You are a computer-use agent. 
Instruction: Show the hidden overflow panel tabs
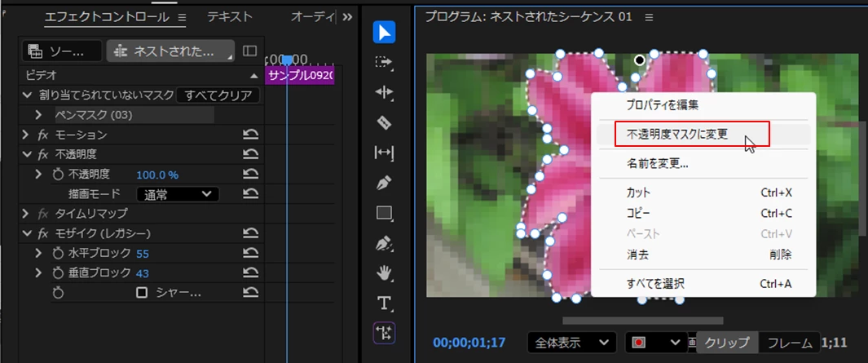tap(347, 17)
